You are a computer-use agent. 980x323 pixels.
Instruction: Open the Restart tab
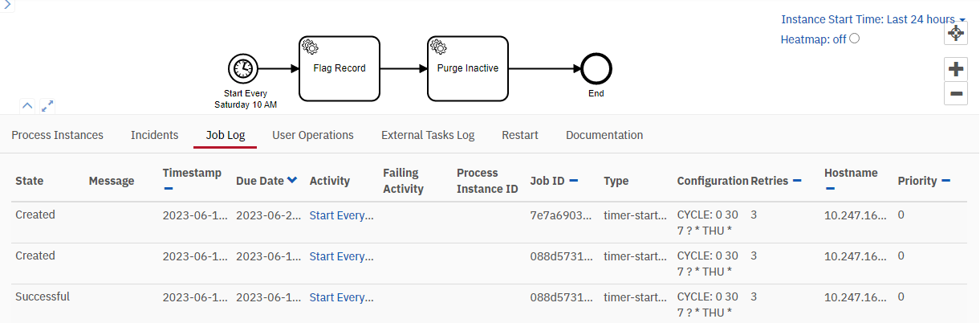click(520, 135)
